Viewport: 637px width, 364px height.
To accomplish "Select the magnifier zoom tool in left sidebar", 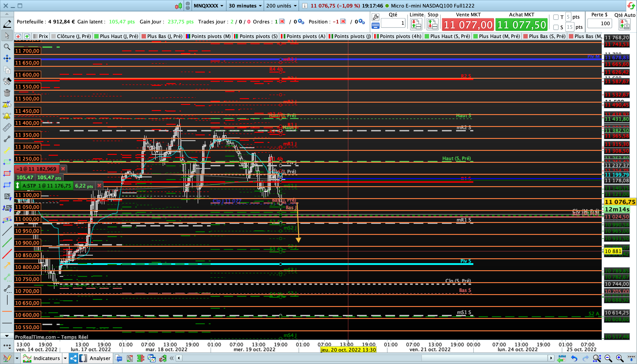I will (7, 47).
